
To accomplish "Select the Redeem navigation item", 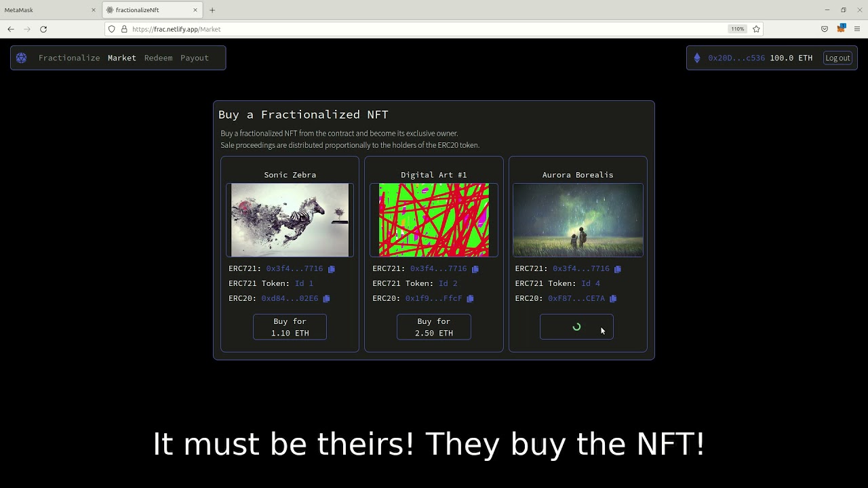I will point(158,58).
